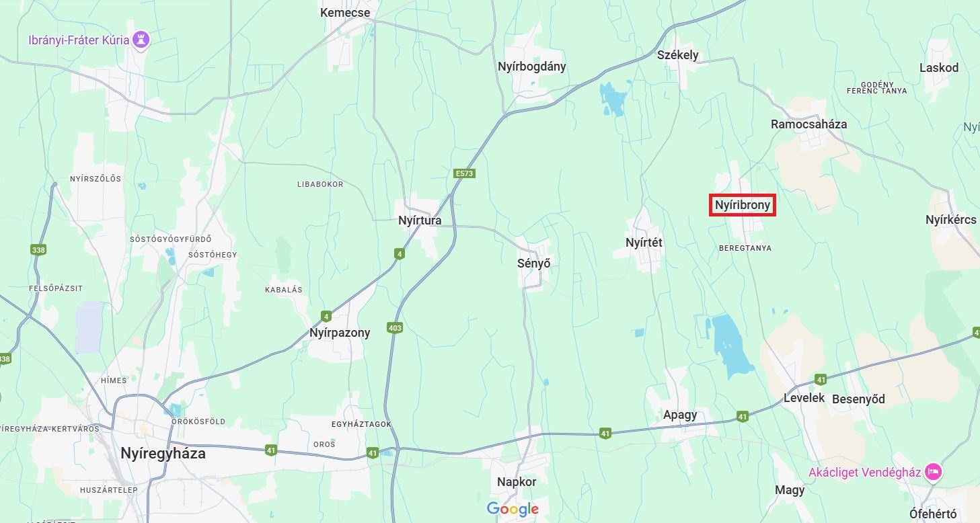Click the 403 road shield icon

pos(395,328)
